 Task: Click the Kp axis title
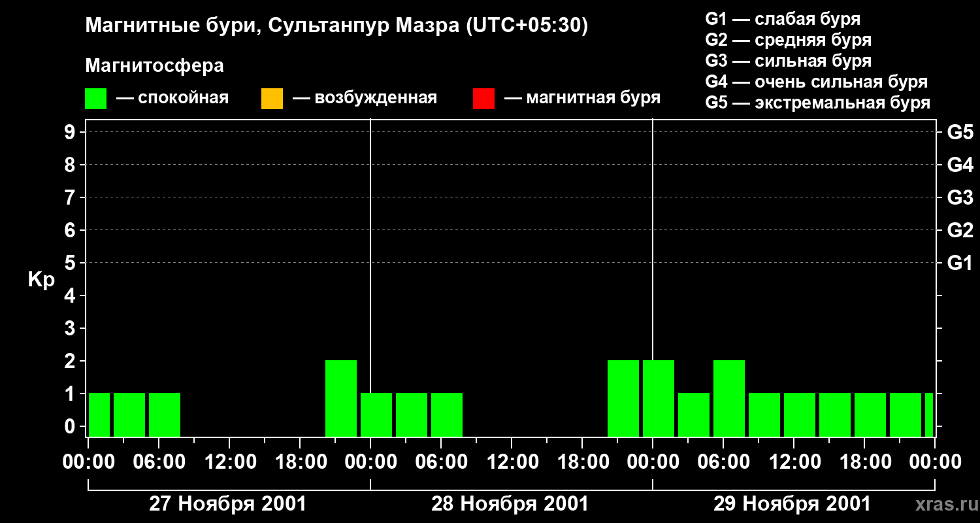(x=41, y=280)
